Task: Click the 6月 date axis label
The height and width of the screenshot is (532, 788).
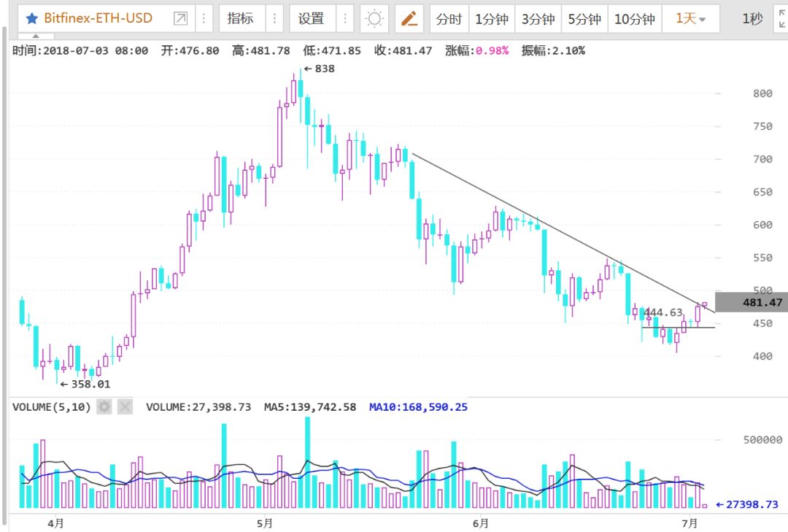Action: (480, 523)
